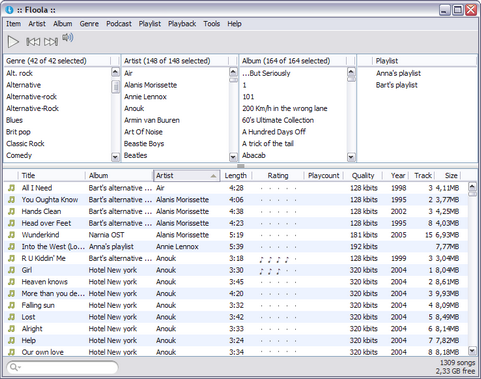Select album A Hundred Days Off
The height and width of the screenshot is (379, 481).
pyautogui.click(x=274, y=132)
